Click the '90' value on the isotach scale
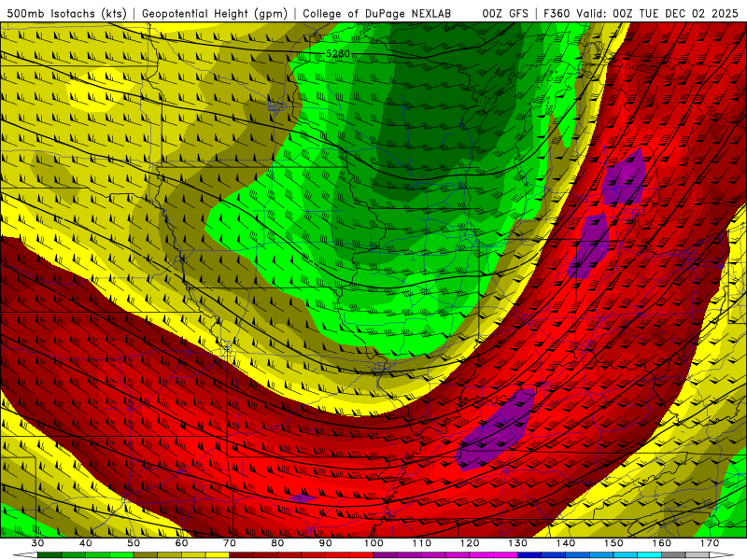This screenshot has width=747, height=560. [x=325, y=543]
